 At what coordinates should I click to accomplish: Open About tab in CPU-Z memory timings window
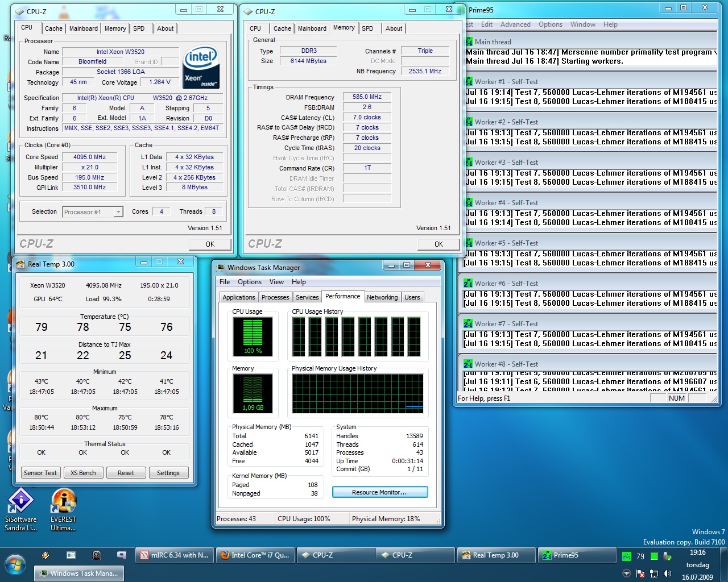tap(394, 28)
